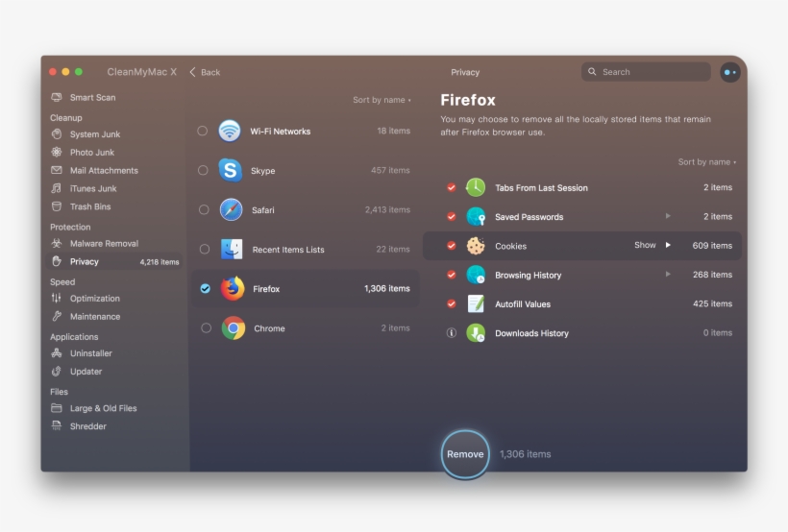This screenshot has width=788, height=532.
Task: Uncheck the Autofill Values checkbox
Action: pyautogui.click(x=452, y=303)
